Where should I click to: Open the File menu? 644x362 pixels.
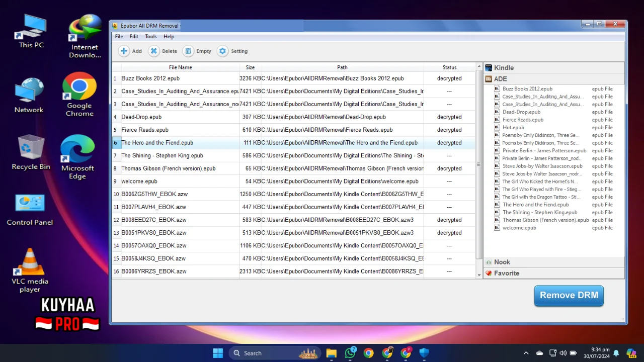point(119,37)
